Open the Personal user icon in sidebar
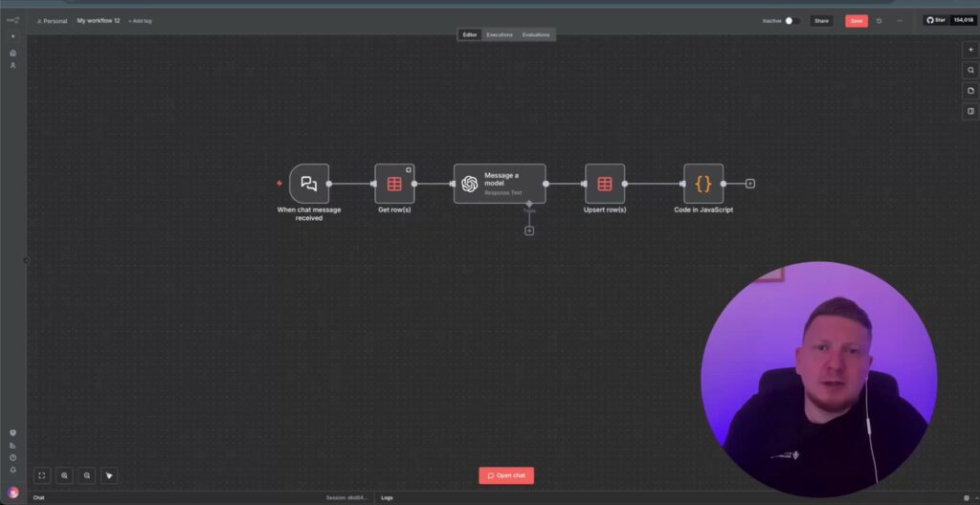The image size is (980, 505). (13, 65)
